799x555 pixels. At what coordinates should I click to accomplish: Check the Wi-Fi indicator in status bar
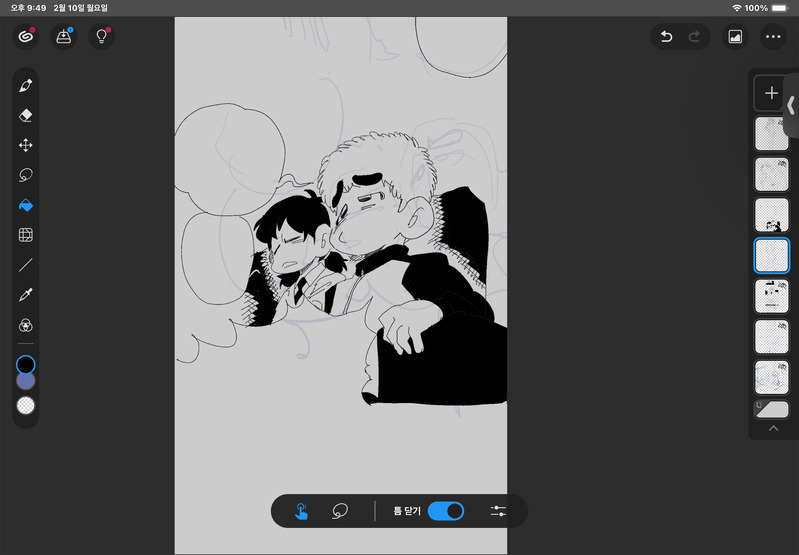pos(736,8)
